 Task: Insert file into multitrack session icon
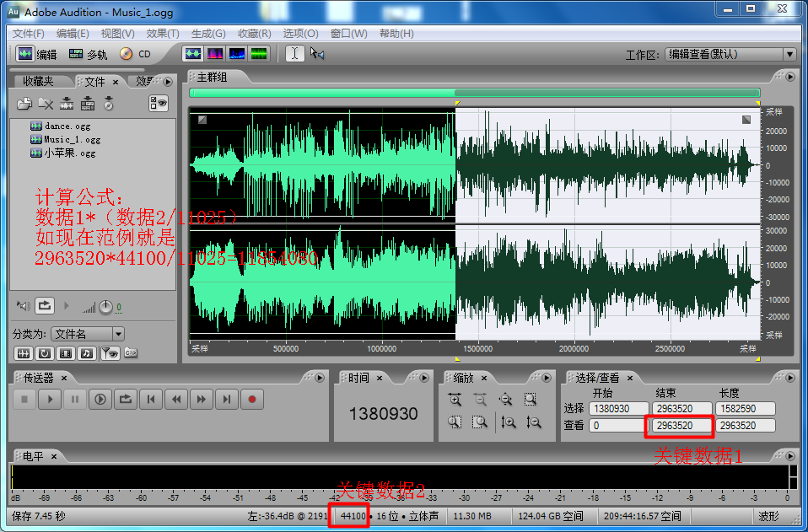point(67,104)
